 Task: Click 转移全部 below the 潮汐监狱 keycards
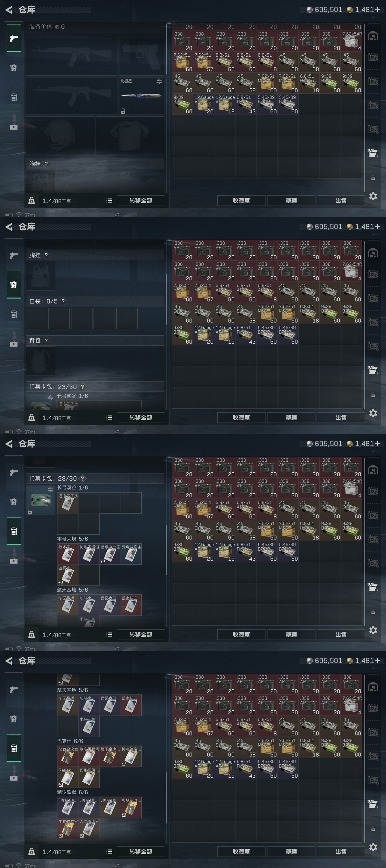point(141,851)
